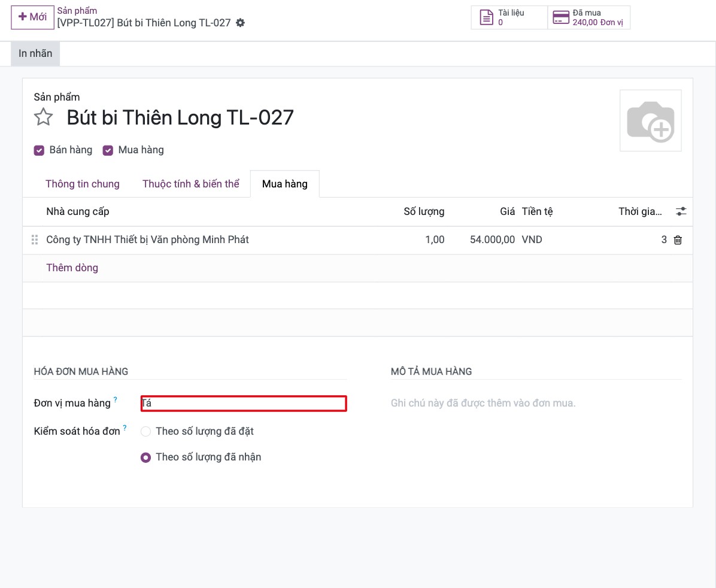Open optional columns settings icon in supplier table
716x588 pixels.
[x=681, y=211]
